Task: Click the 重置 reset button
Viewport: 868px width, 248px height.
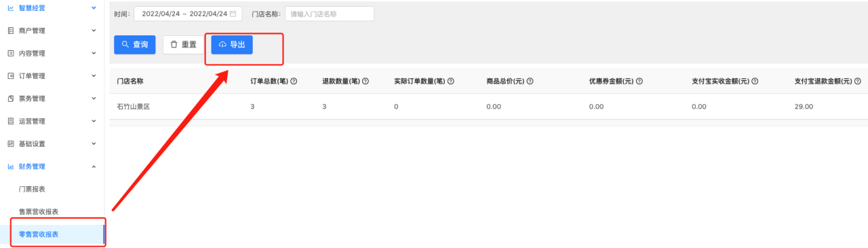Action: [x=183, y=45]
